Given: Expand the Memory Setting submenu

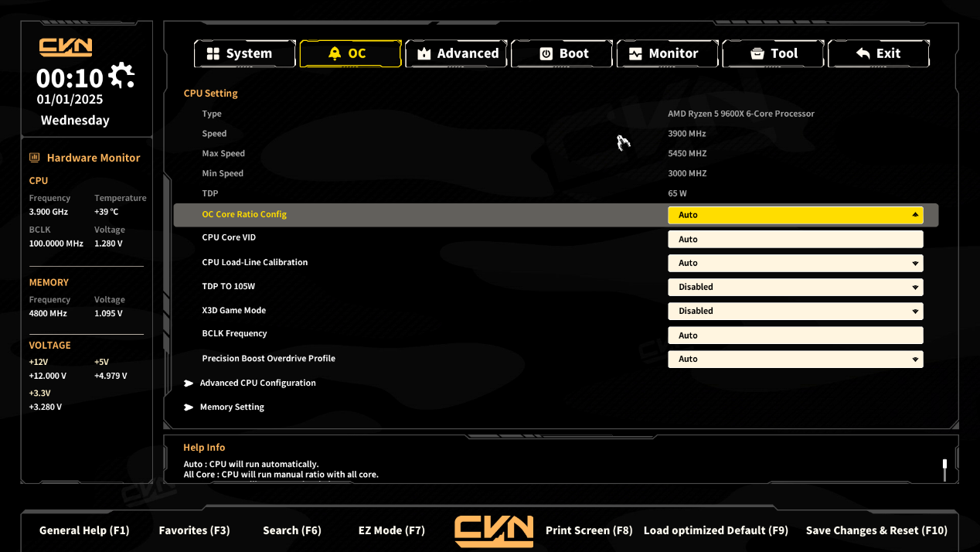Looking at the screenshot, I should tap(224, 407).
